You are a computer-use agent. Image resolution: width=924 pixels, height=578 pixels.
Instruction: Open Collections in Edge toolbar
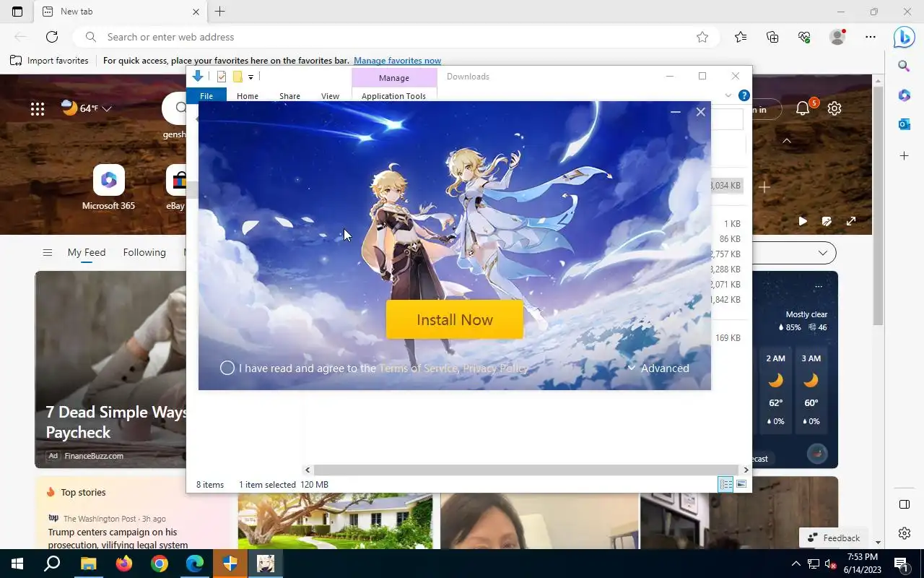(x=772, y=37)
